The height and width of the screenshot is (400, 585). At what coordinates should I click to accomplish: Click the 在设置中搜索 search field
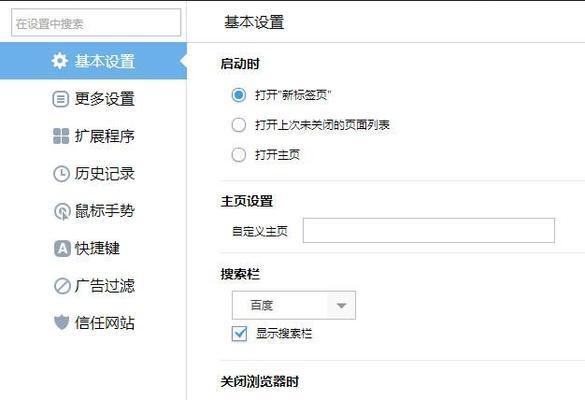pos(96,23)
